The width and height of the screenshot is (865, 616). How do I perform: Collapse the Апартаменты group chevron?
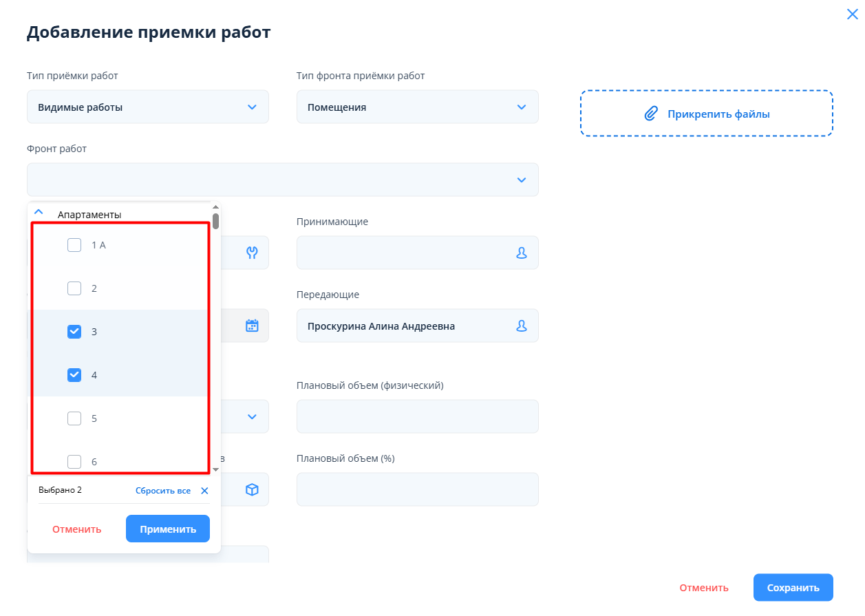pos(39,213)
